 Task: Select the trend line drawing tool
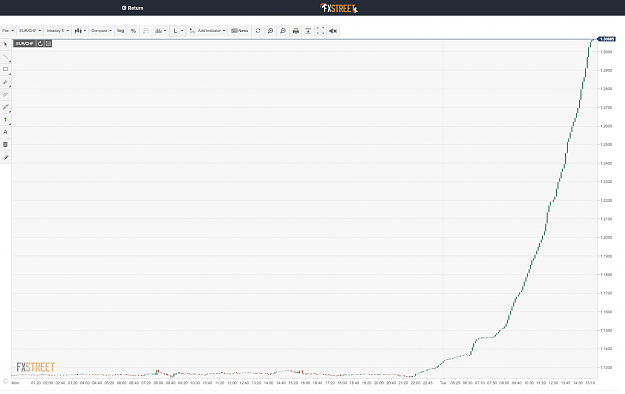point(6,57)
